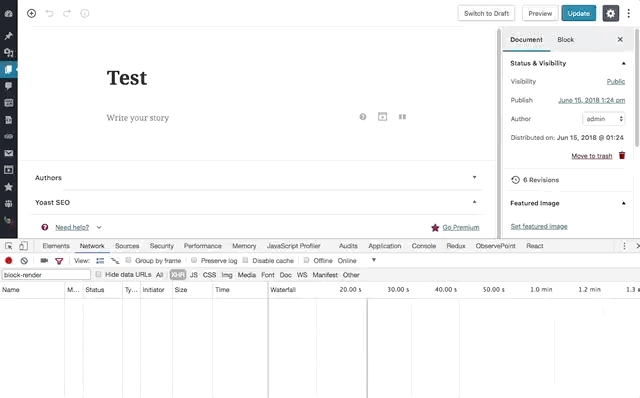The height and width of the screenshot is (398, 640).
Task: Open the Elements DevTools tab
Action: click(x=56, y=246)
